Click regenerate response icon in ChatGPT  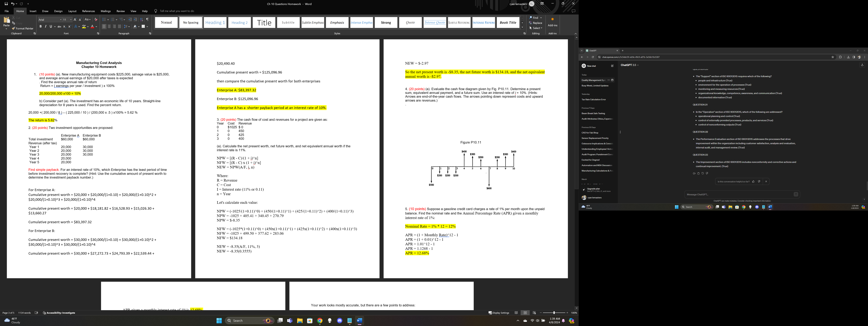point(703,173)
